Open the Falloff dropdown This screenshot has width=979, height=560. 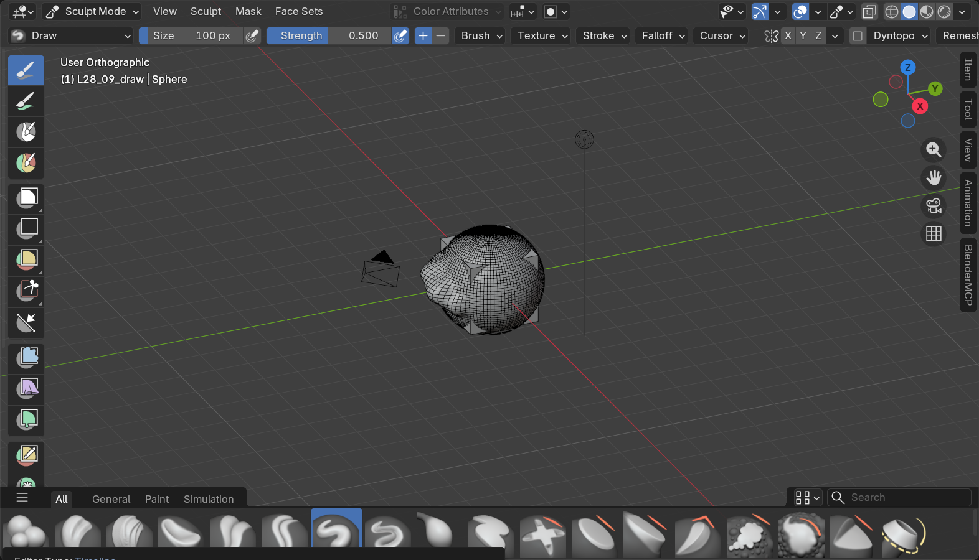point(663,36)
